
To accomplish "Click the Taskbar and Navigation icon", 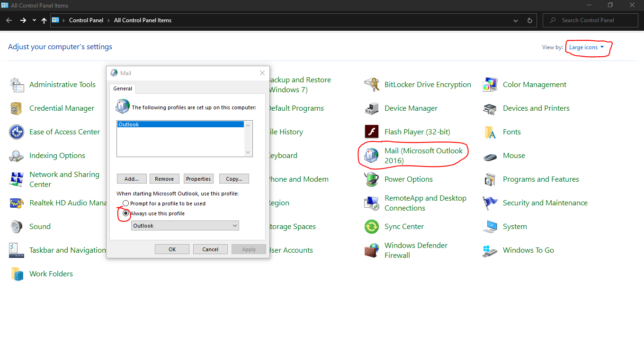I will tap(17, 250).
